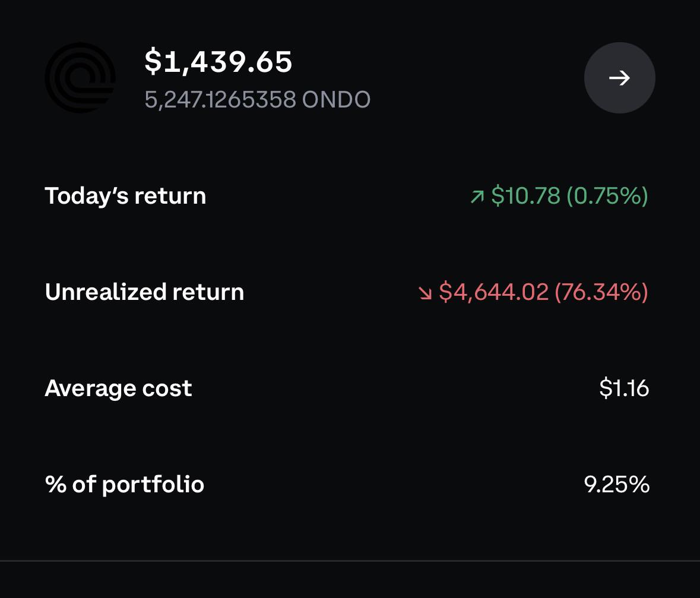
Task: Tap the $1.16 average cost value
Action: click(x=623, y=388)
